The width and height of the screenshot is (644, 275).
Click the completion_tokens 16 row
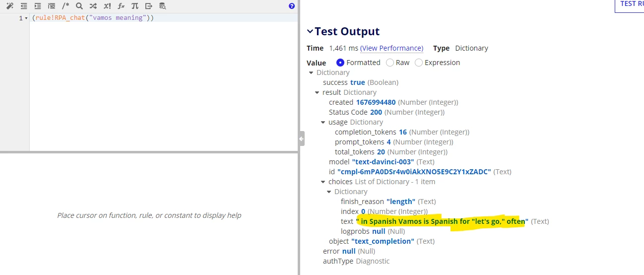click(402, 132)
